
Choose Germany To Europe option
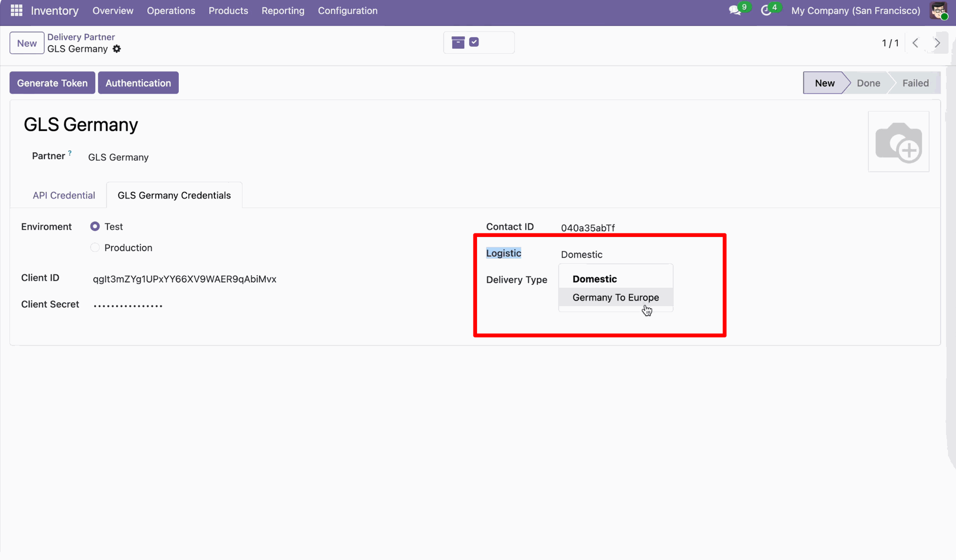[x=615, y=298]
